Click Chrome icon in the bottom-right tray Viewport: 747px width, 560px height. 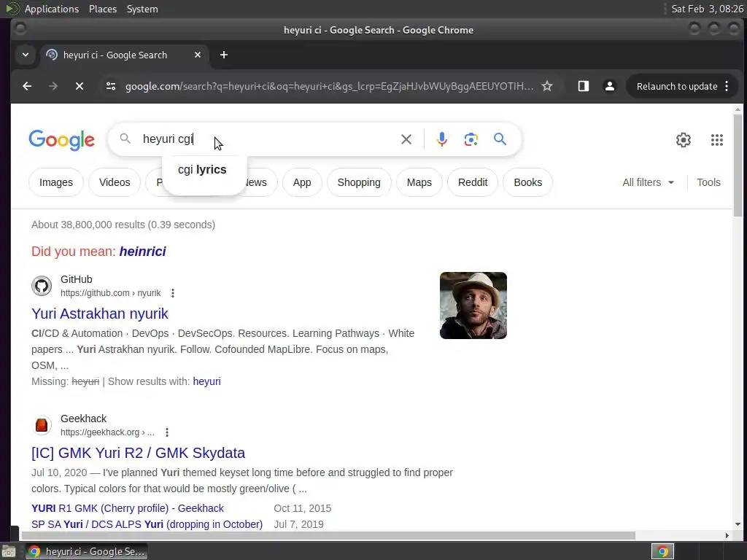tap(662, 551)
